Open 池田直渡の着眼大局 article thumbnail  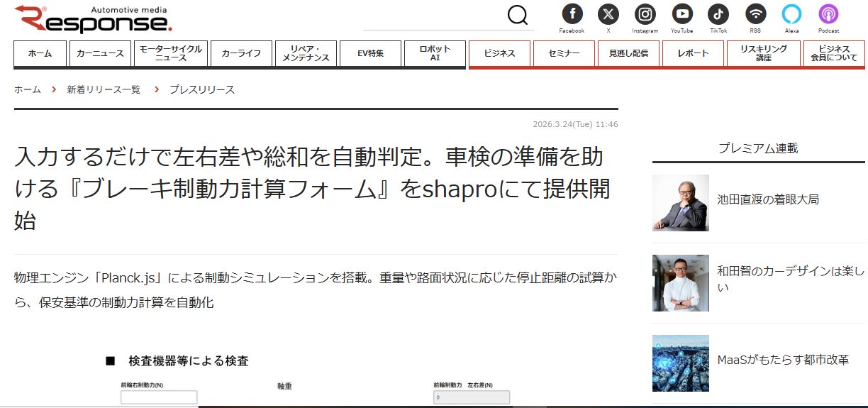(x=680, y=202)
